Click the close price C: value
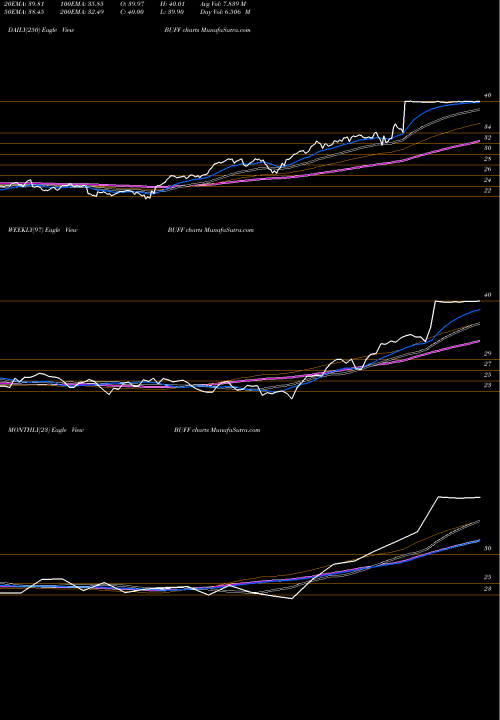Viewport: 500px width, 720px height. [134, 12]
